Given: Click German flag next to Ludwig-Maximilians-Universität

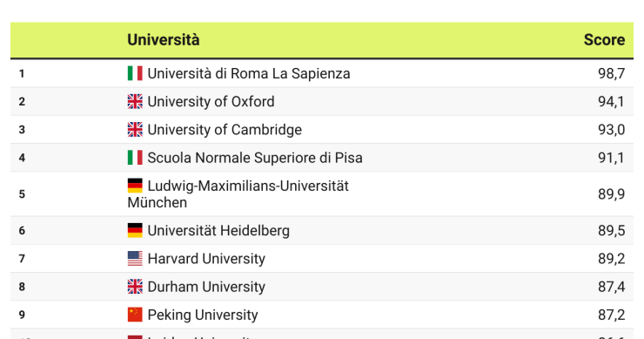Looking at the screenshot, I should coord(135,186).
